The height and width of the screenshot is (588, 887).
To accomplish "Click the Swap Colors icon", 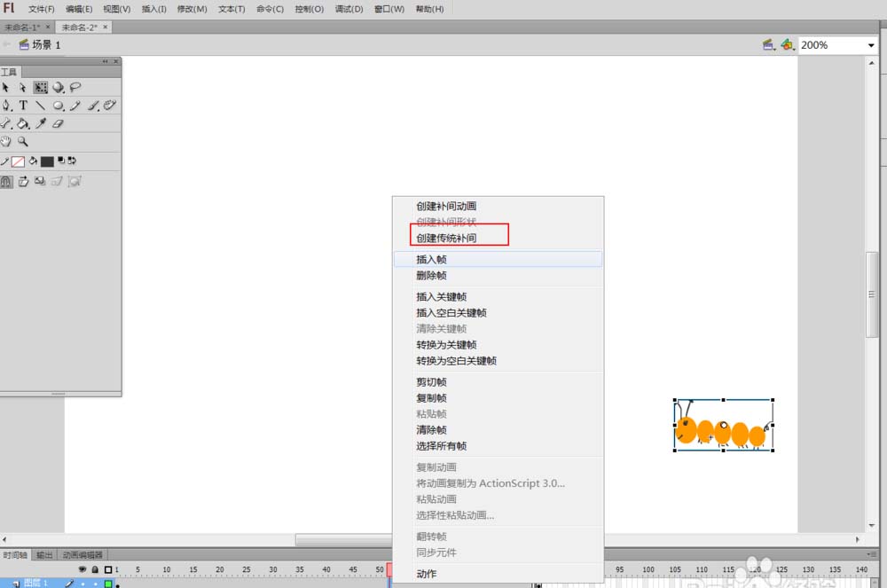I will [72, 161].
